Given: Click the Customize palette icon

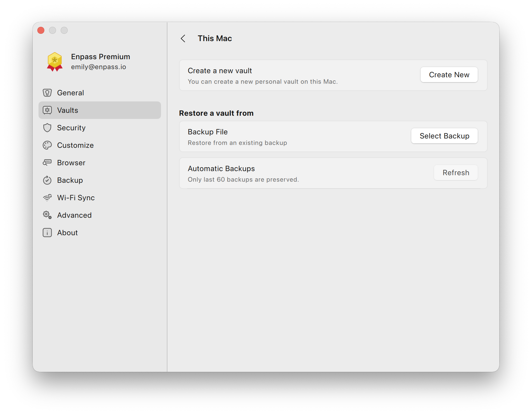Looking at the screenshot, I should [47, 145].
